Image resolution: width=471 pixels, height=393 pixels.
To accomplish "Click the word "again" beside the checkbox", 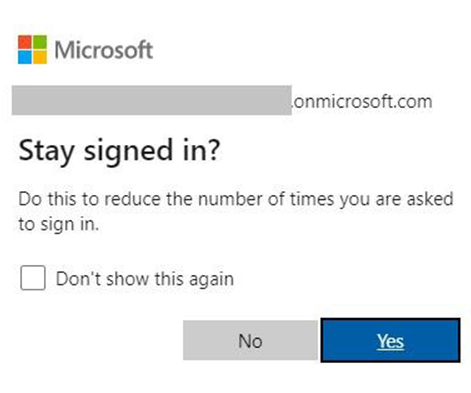I will pyautogui.click(x=211, y=280).
